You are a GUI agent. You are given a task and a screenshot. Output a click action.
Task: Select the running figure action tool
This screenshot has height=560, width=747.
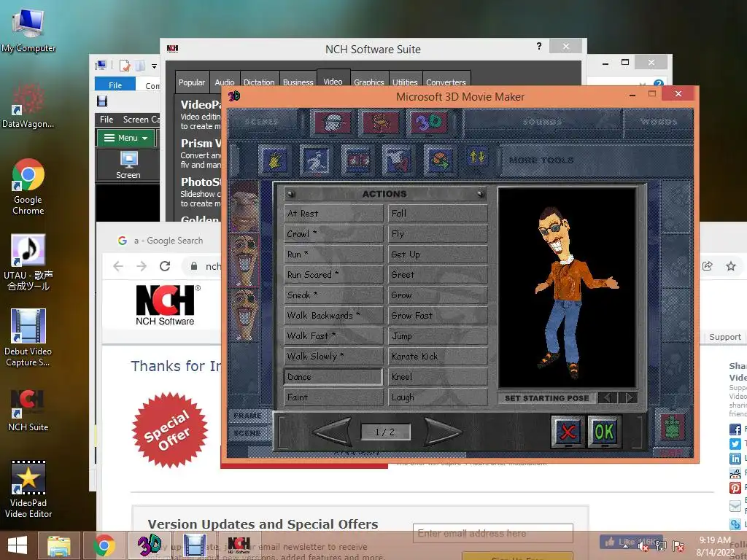click(x=315, y=160)
